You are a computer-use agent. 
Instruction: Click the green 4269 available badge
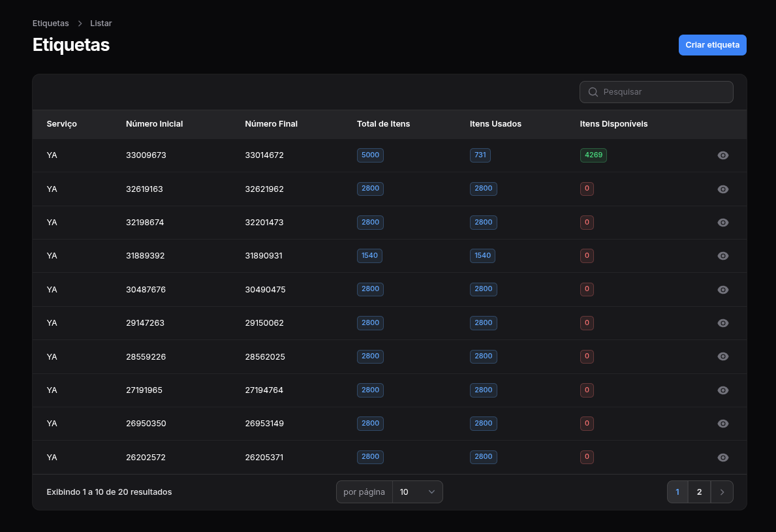pyautogui.click(x=593, y=155)
